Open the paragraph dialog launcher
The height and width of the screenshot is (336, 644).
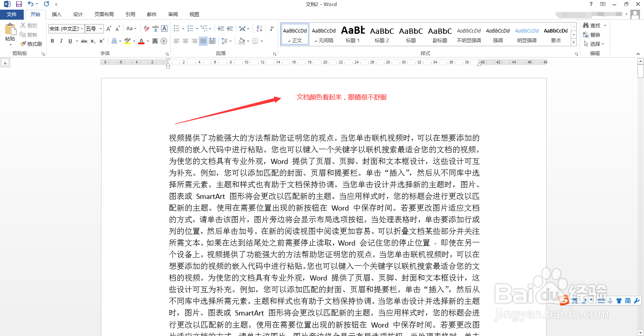[x=275, y=54]
